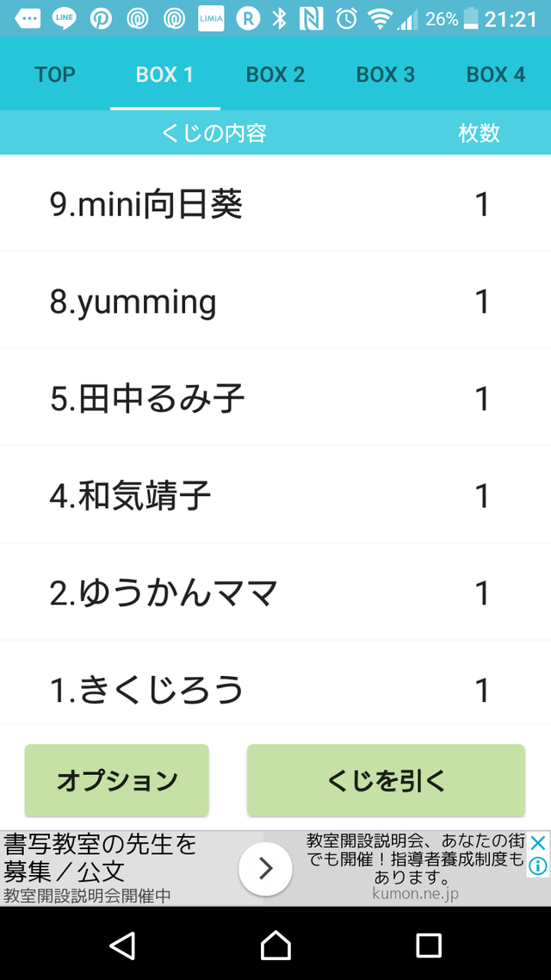
Task: Select the 9.mini向日葵 entry
Action: click(x=275, y=204)
